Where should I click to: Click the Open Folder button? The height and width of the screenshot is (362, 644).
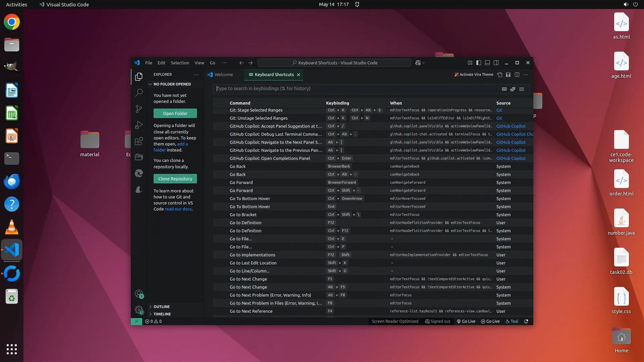coord(175,113)
